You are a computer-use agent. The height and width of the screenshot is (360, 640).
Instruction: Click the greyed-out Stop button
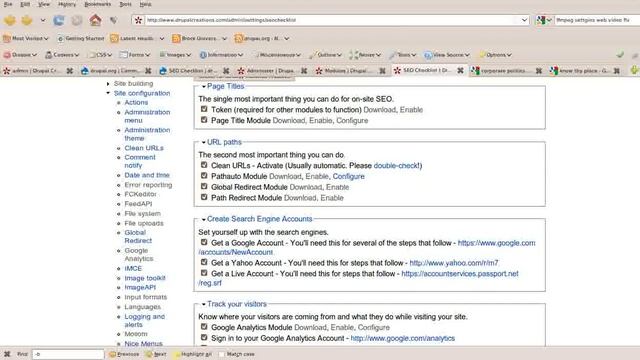[77, 20]
